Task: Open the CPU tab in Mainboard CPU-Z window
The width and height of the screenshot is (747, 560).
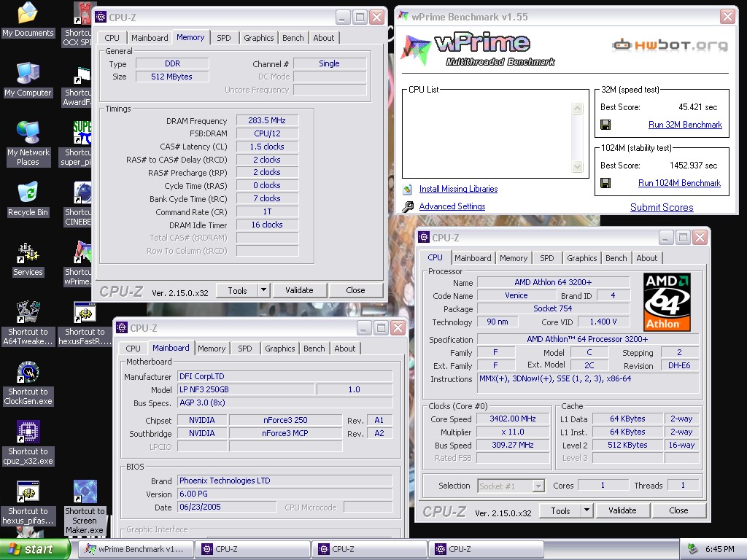Action: [x=133, y=349]
